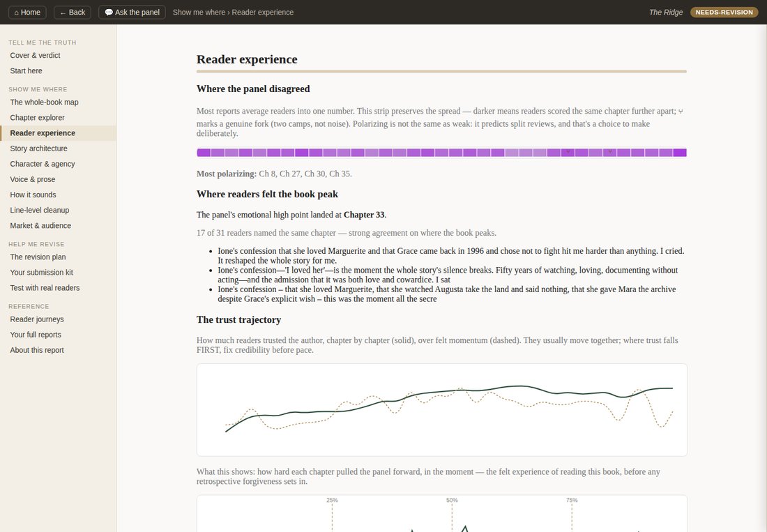Viewport: 767px width, 532px height.
Task: Click the SHOW ME WHERE sidebar header
Action: 38,89
